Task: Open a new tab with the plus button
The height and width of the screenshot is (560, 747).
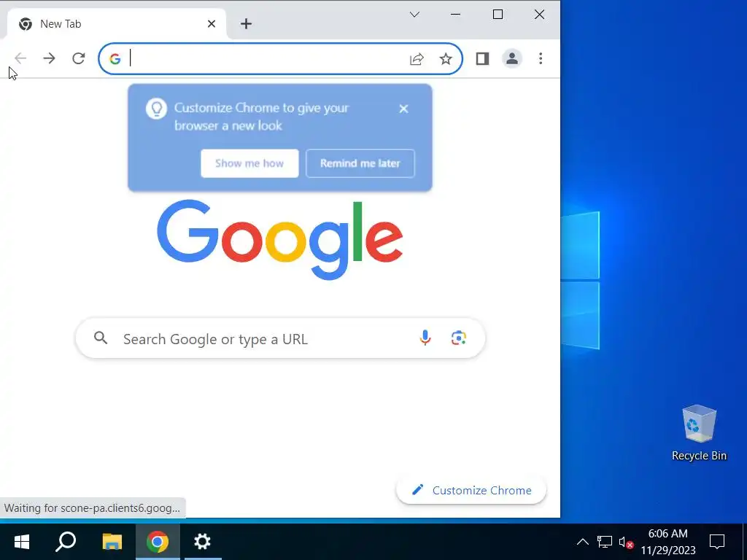Action: (246, 24)
